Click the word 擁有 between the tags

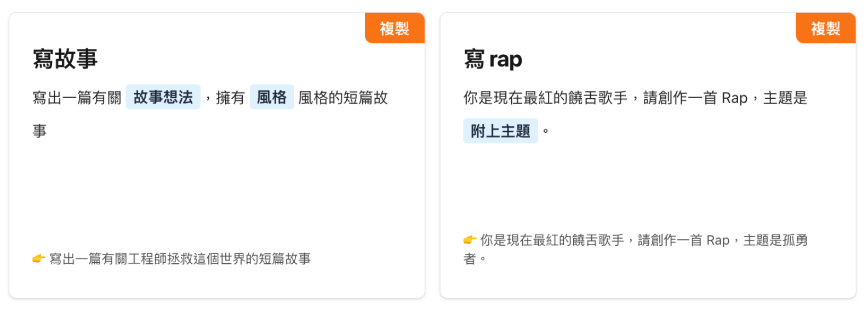tap(230, 98)
